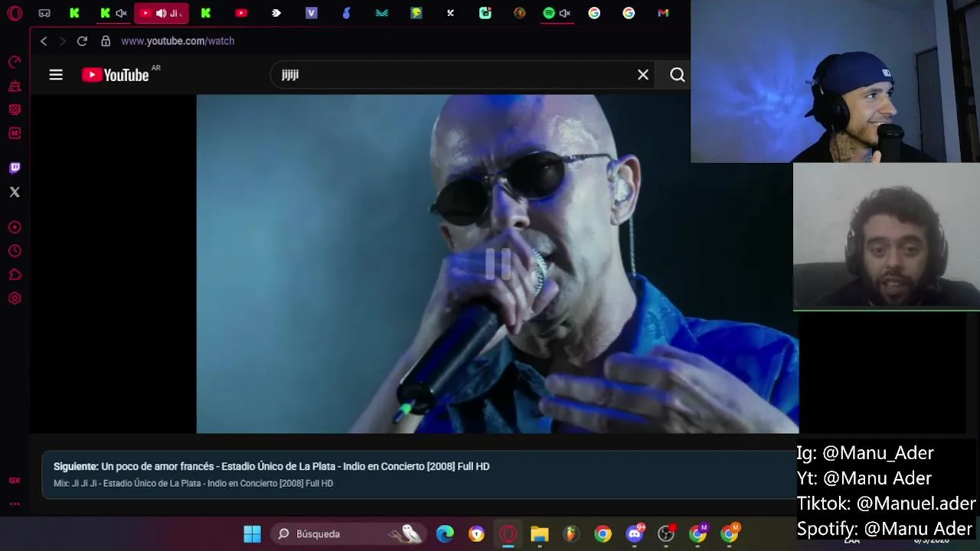Click the www.youtube.com/watch address bar
The width and height of the screenshot is (980, 551).
tap(178, 41)
